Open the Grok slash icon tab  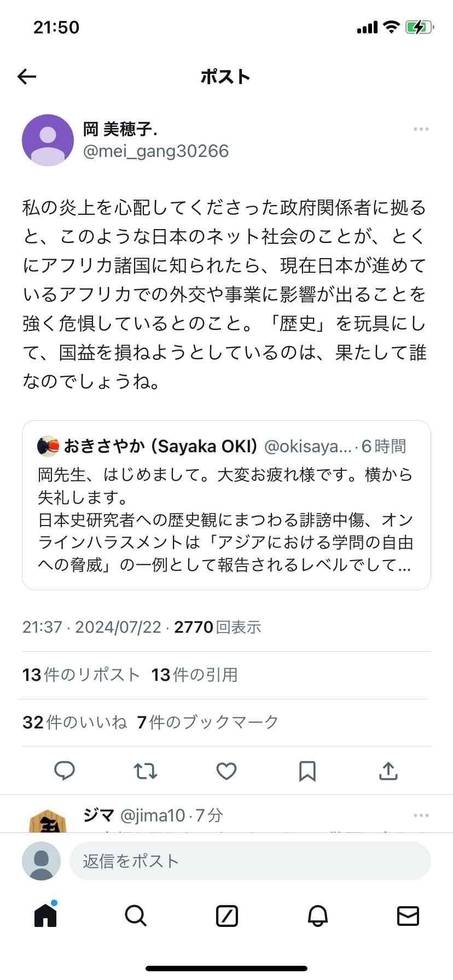[226, 915]
